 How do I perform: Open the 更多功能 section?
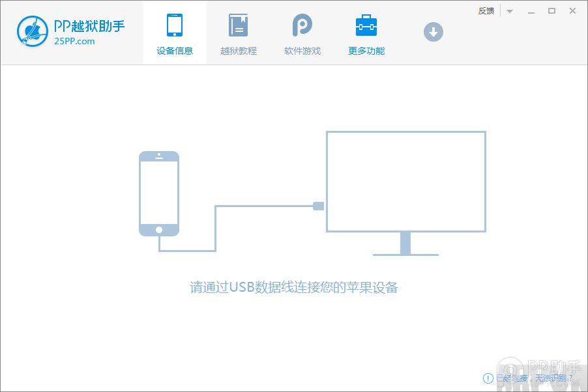pyautogui.click(x=365, y=33)
